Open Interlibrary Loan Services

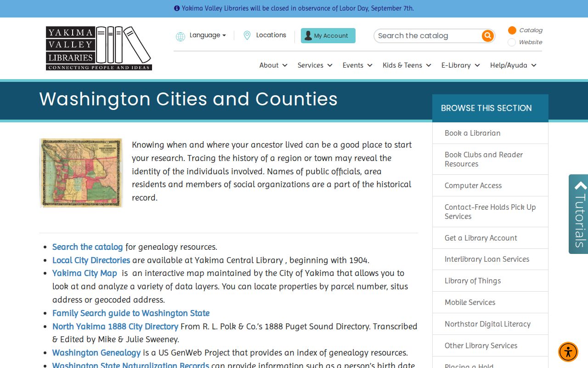pyautogui.click(x=490, y=259)
